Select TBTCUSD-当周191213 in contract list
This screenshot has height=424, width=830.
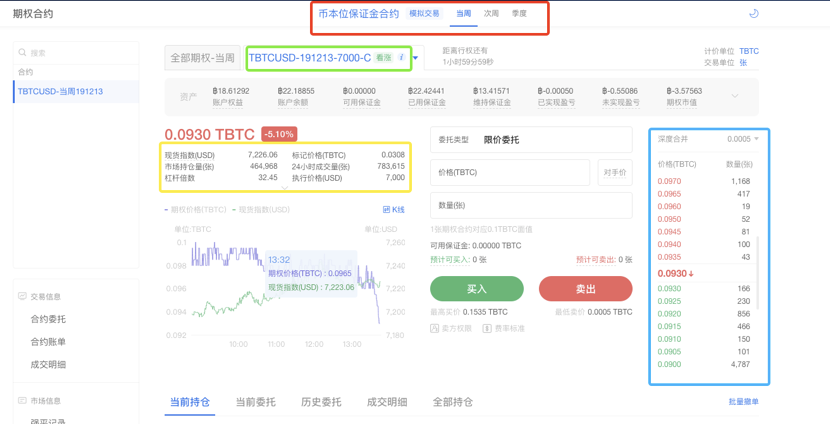[76, 92]
